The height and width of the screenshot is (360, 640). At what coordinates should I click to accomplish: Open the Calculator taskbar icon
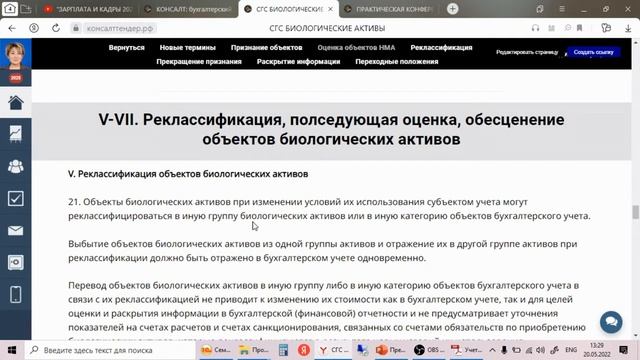(x=283, y=350)
